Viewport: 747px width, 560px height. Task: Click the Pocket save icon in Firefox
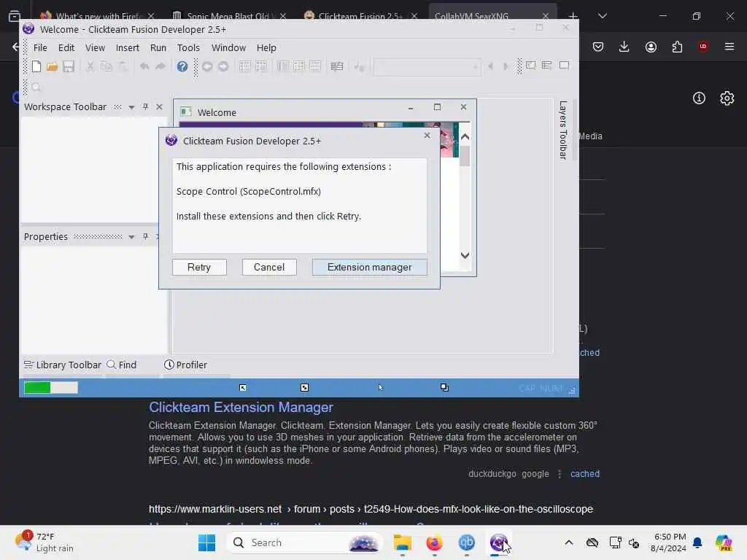[x=598, y=47]
